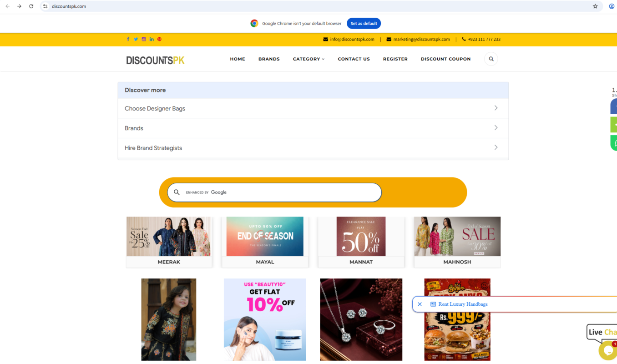Viewport: 617px width, 364px height.
Task: Open the Chrome profile avatar icon
Action: click(612, 6)
